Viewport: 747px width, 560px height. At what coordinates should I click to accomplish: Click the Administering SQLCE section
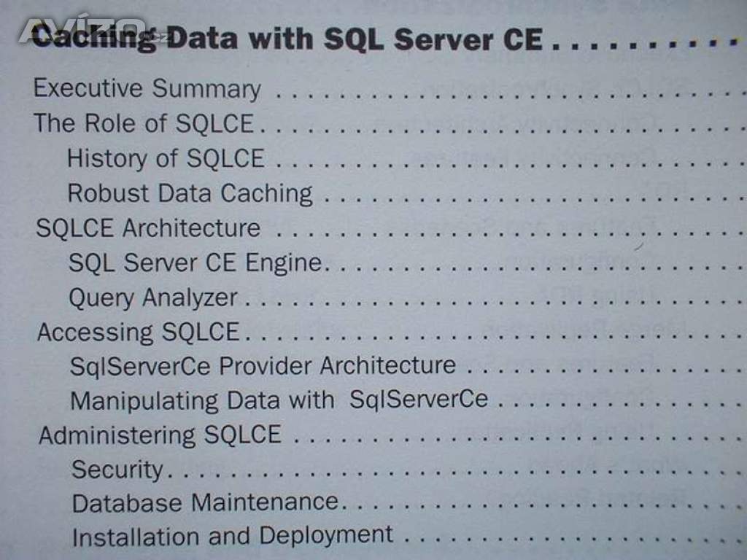160,435
